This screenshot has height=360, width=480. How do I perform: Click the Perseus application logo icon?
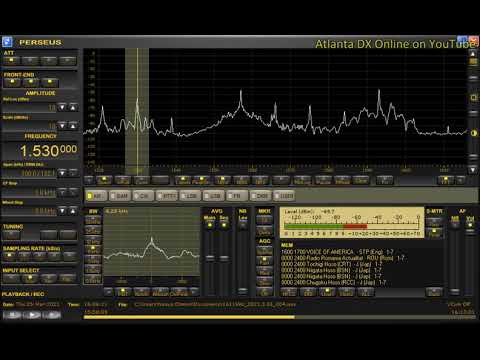(7, 42)
